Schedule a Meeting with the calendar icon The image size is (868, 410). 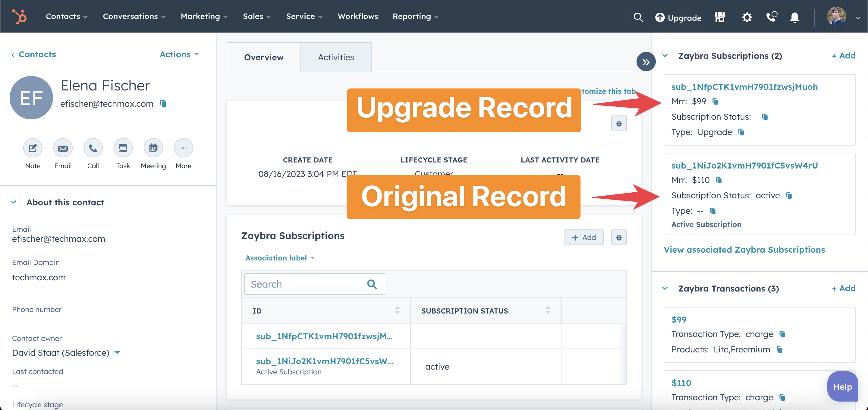tap(153, 148)
